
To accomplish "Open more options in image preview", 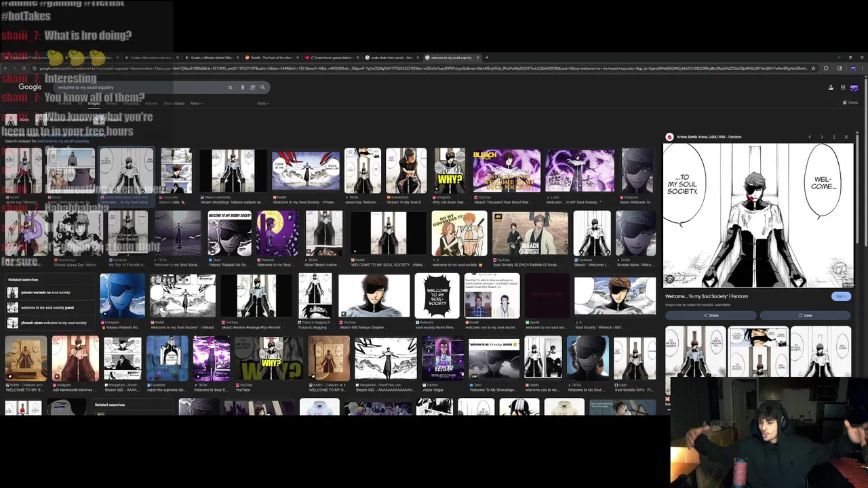I will coord(834,137).
